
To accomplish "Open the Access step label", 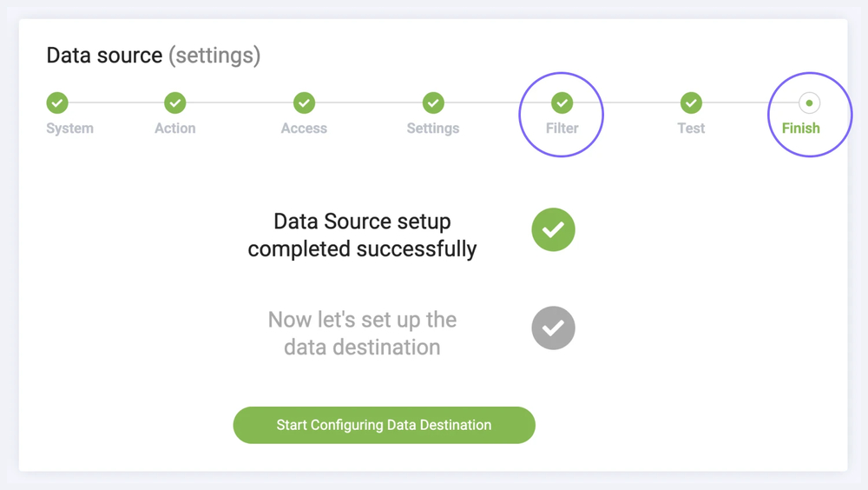I will point(304,129).
